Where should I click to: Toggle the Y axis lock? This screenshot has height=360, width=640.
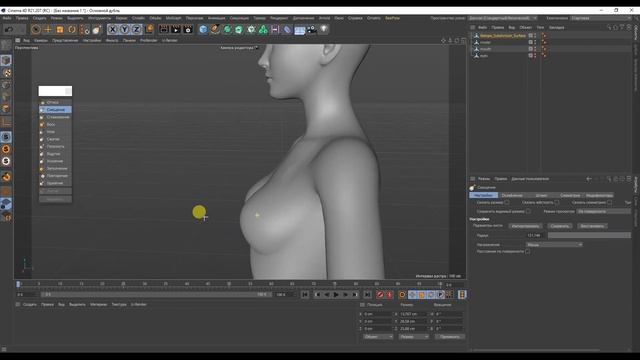tap(124, 29)
